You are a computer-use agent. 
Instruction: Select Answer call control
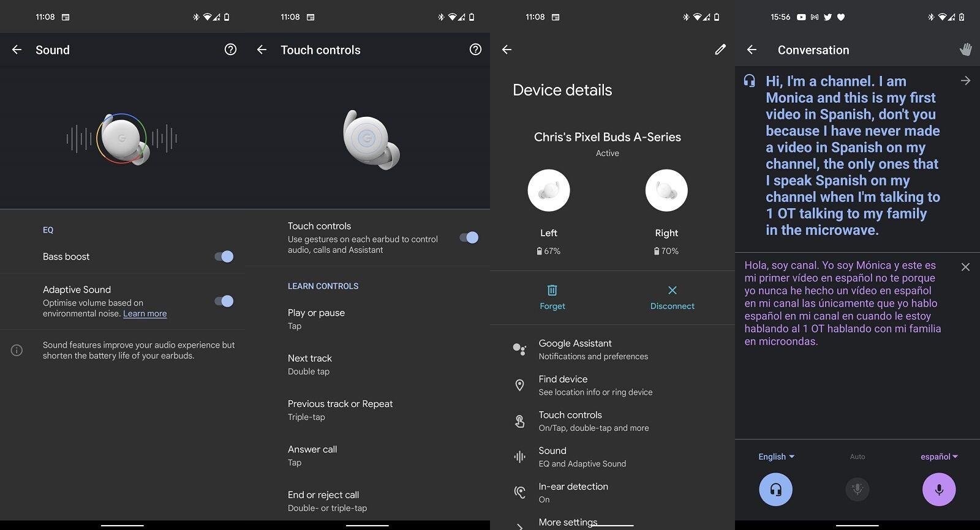pyautogui.click(x=367, y=455)
